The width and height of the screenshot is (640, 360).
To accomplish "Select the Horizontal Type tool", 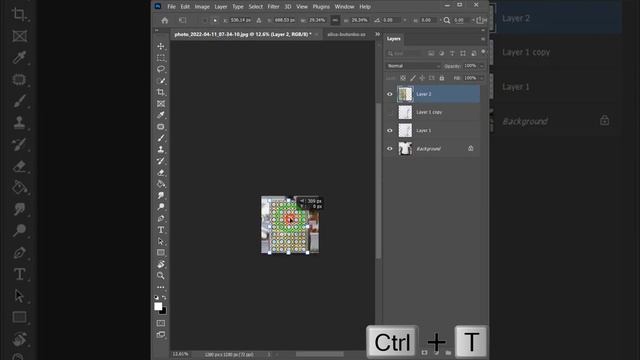I will 161,230.
